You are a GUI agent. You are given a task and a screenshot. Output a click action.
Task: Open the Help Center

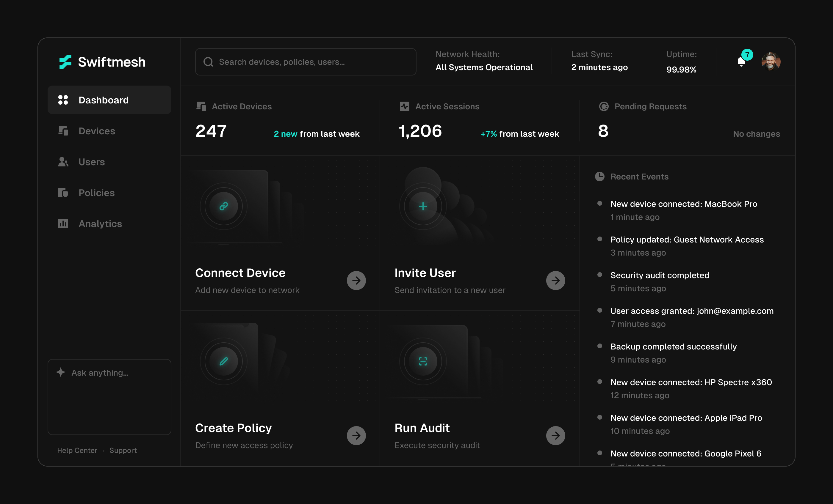[x=77, y=450]
